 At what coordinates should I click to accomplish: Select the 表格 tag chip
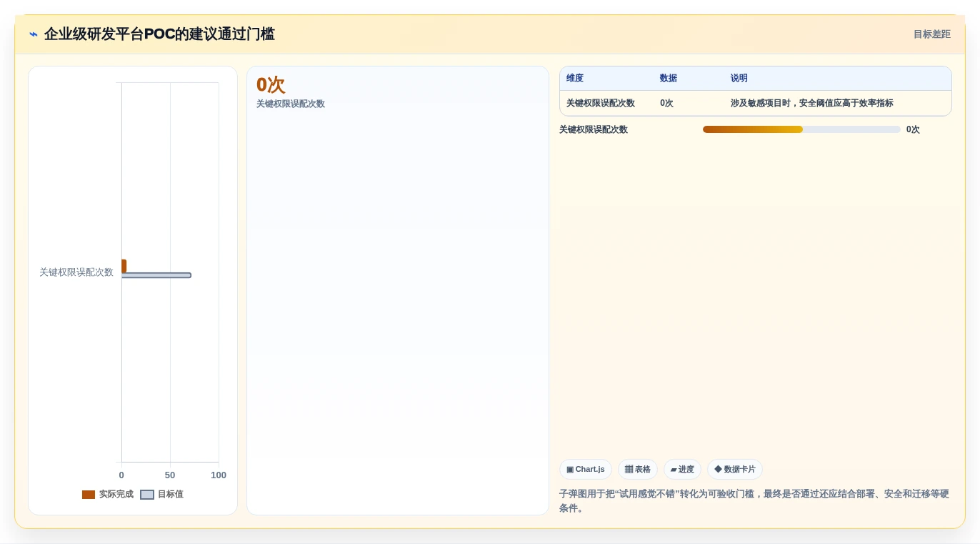(638, 470)
